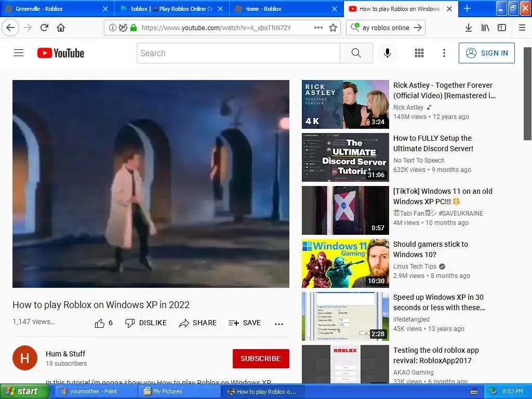Screen dimensions: 532x399
Task: Click the DISLIKE button
Action: tap(146, 323)
